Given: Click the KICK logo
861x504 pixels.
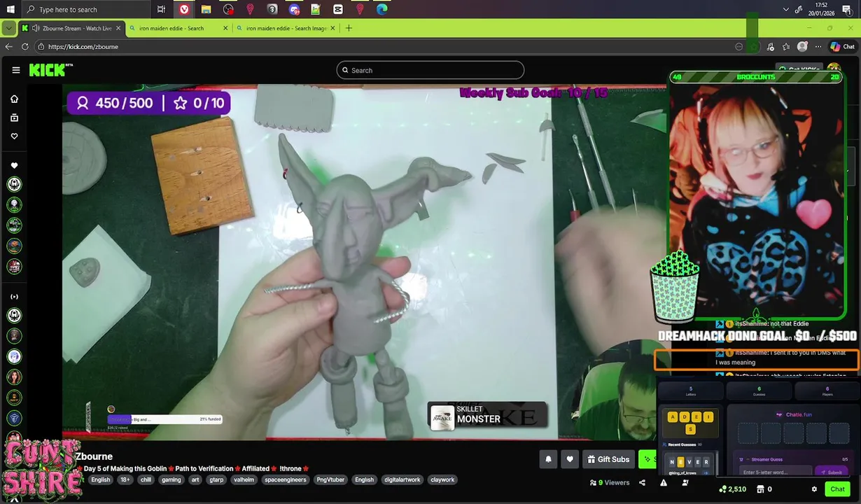Looking at the screenshot, I should [x=50, y=69].
